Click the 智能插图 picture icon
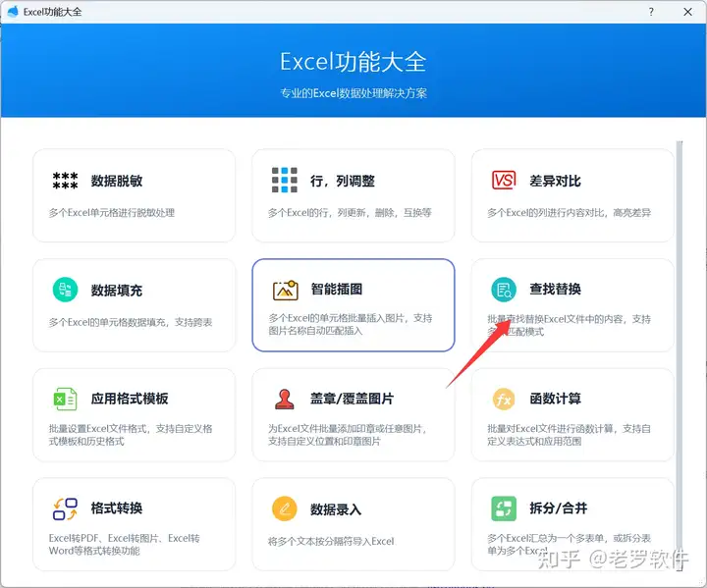Screen dimensions: 707x588 pyautogui.click(x=286, y=290)
